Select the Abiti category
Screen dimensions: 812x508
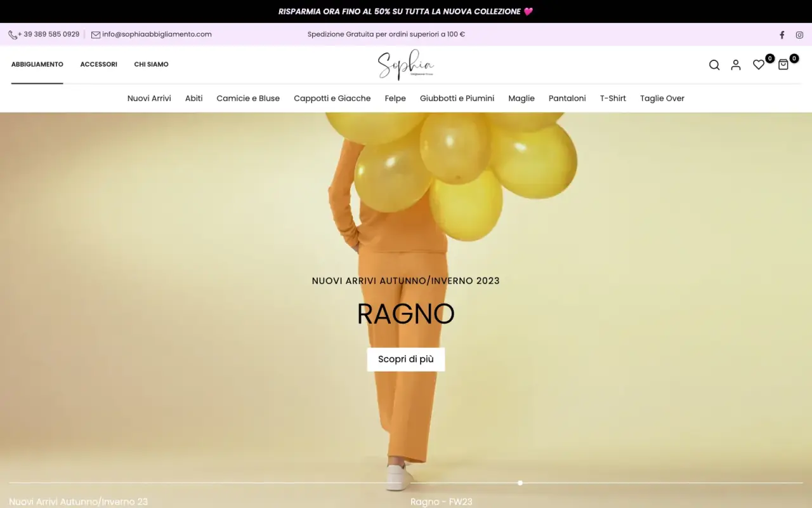pos(194,98)
